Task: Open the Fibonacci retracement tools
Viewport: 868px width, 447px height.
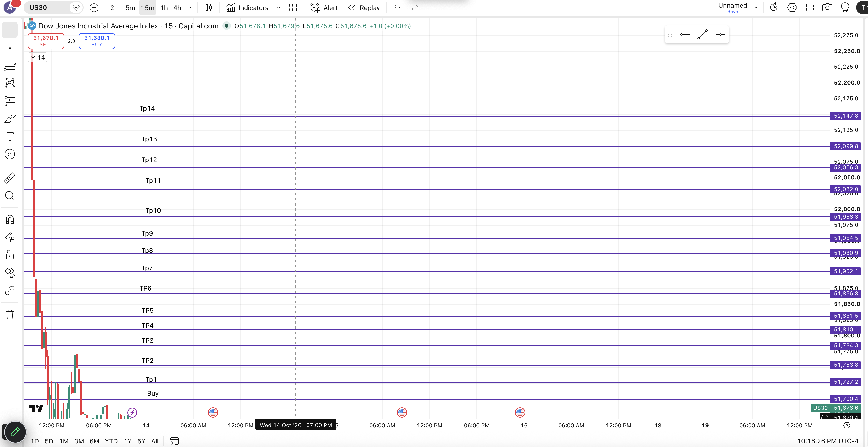Action: tap(10, 65)
